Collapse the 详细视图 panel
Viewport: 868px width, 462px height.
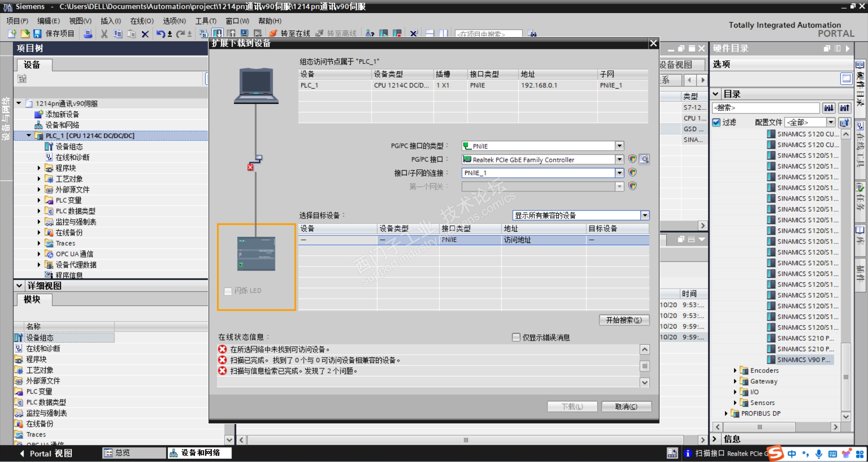click(19, 286)
